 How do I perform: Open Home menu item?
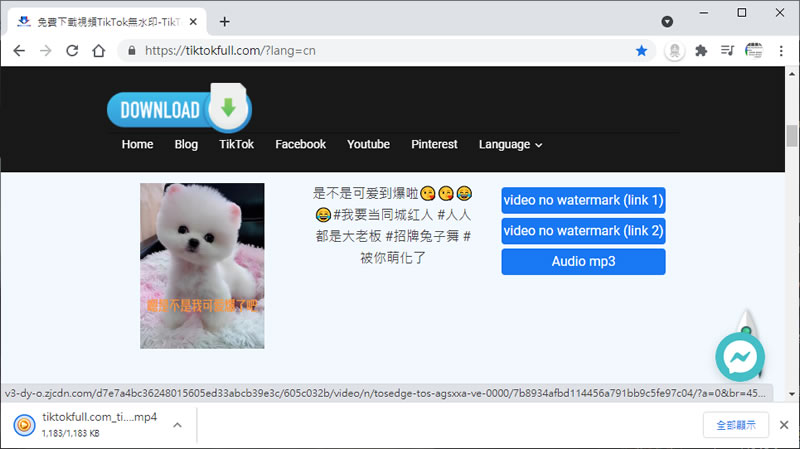(x=137, y=144)
